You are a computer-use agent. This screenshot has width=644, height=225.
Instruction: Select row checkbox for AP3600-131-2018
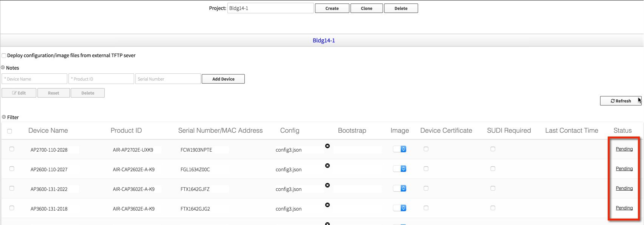(12, 208)
